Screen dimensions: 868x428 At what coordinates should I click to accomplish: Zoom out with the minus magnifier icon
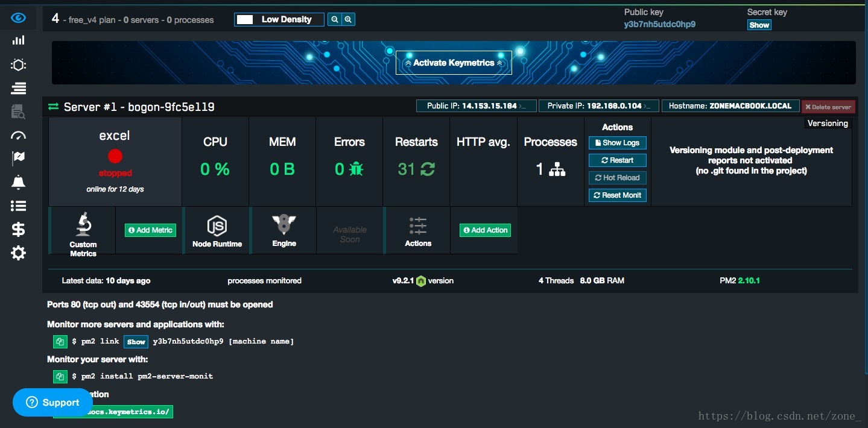(335, 19)
